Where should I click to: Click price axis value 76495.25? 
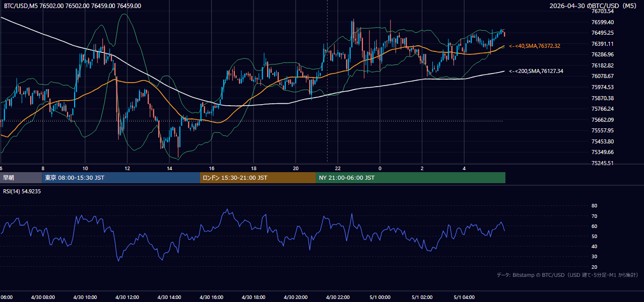(602, 33)
